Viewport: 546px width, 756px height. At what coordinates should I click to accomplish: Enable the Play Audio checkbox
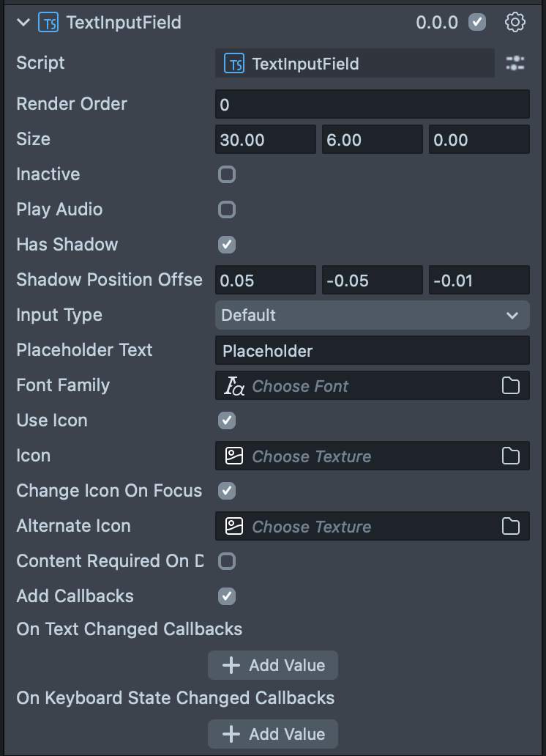point(228,210)
